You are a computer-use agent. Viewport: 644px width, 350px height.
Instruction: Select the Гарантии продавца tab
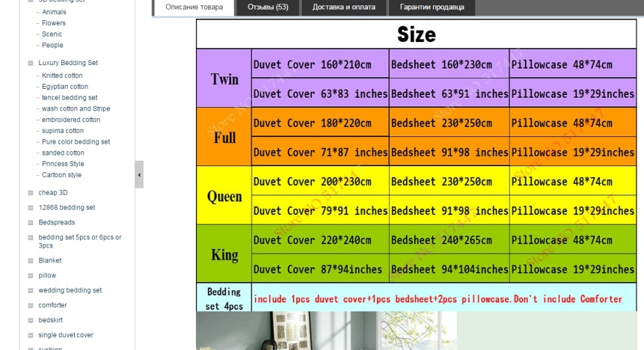[x=432, y=7]
